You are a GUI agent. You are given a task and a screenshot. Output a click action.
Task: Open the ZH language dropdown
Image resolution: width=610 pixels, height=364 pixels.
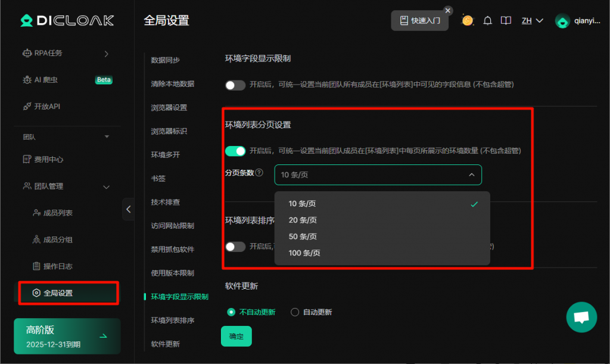(532, 21)
